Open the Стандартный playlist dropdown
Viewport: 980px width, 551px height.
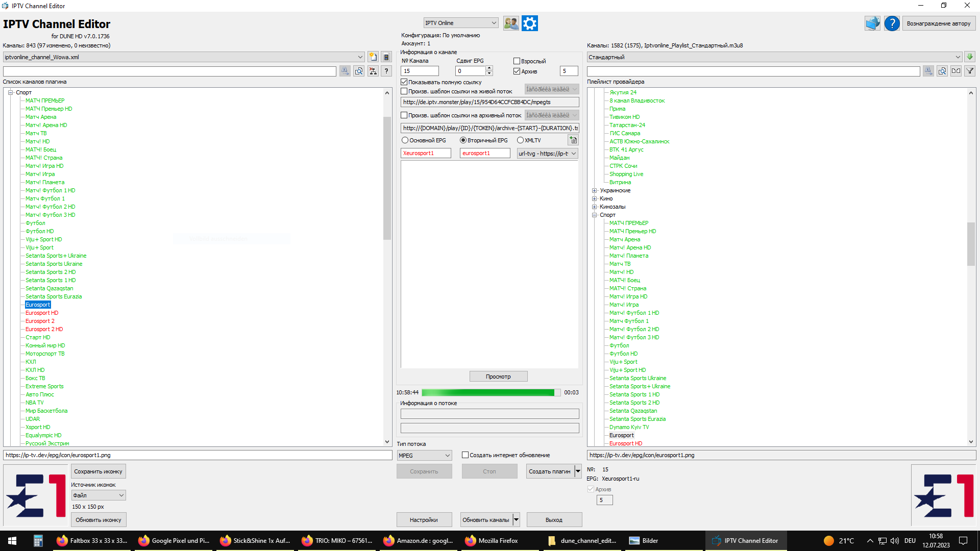pos(774,57)
